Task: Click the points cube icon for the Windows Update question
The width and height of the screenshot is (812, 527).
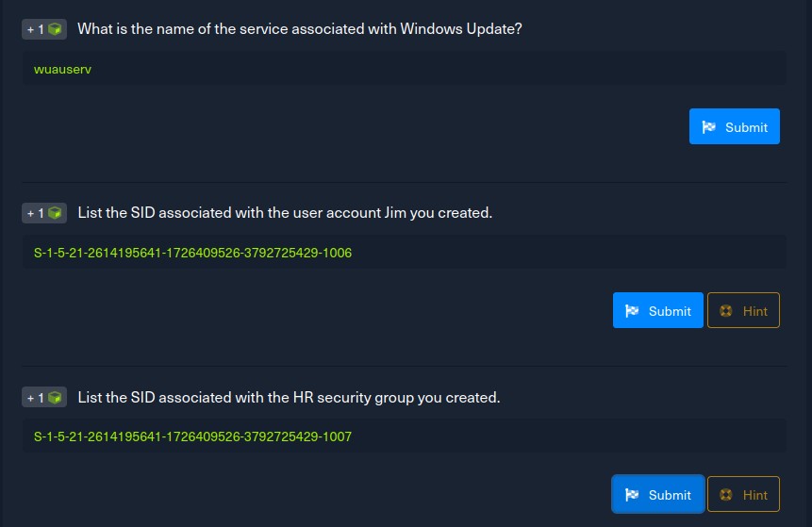Action: point(55,29)
